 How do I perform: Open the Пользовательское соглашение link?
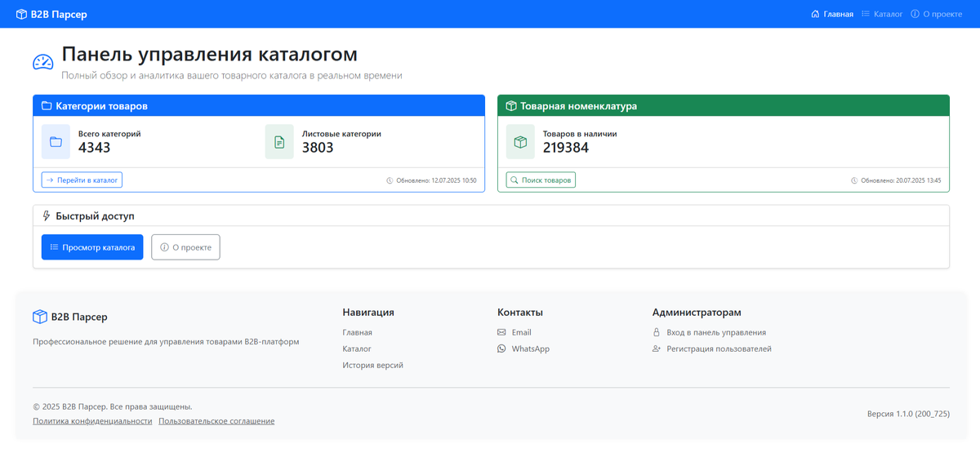pyautogui.click(x=216, y=420)
